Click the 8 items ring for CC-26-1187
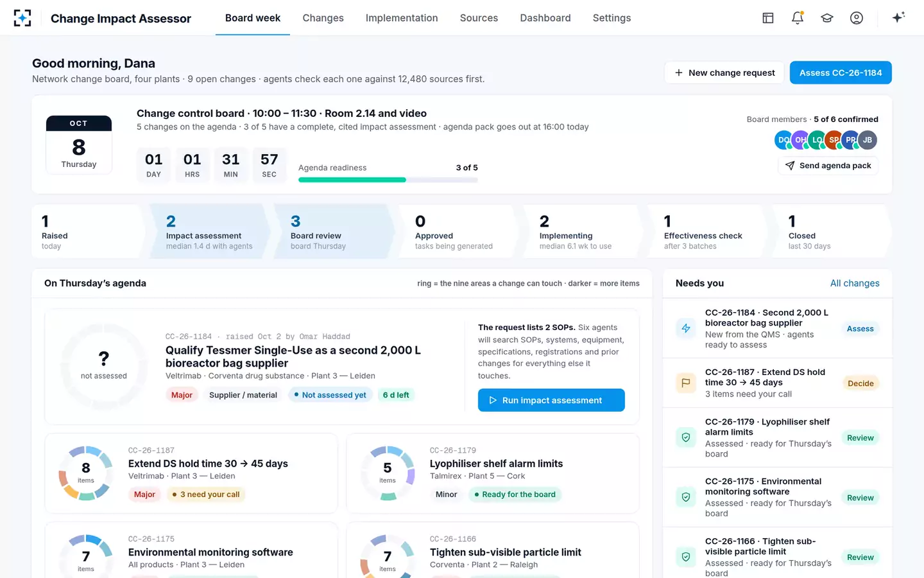This screenshot has height=578, width=924. point(86,473)
